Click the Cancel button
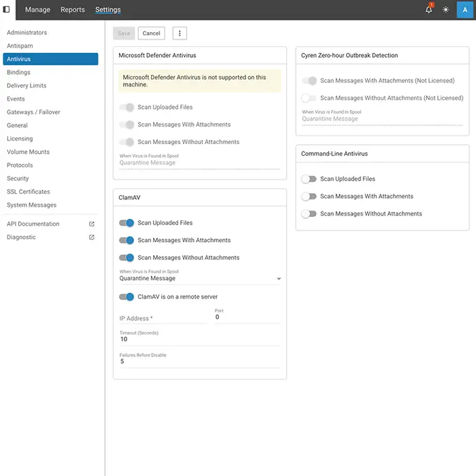This screenshot has width=476, height=476. [151, 33]
